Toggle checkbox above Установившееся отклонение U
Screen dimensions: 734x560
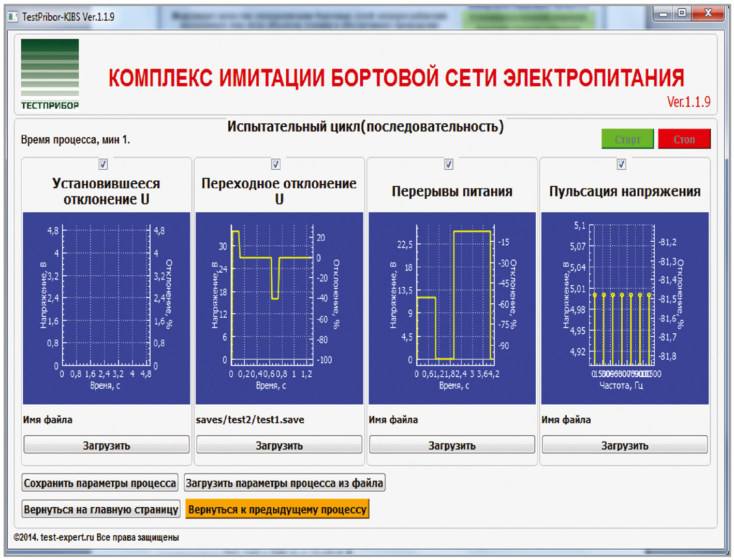tap(103, 164)
